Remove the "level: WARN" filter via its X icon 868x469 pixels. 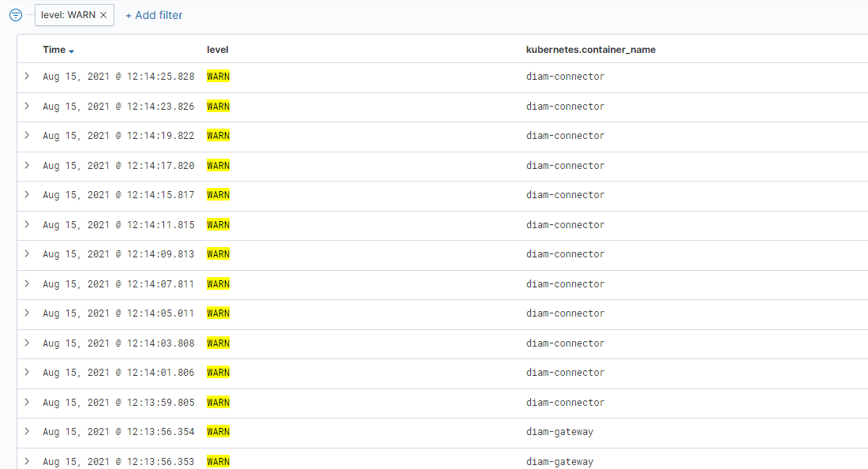coord(101,14)
